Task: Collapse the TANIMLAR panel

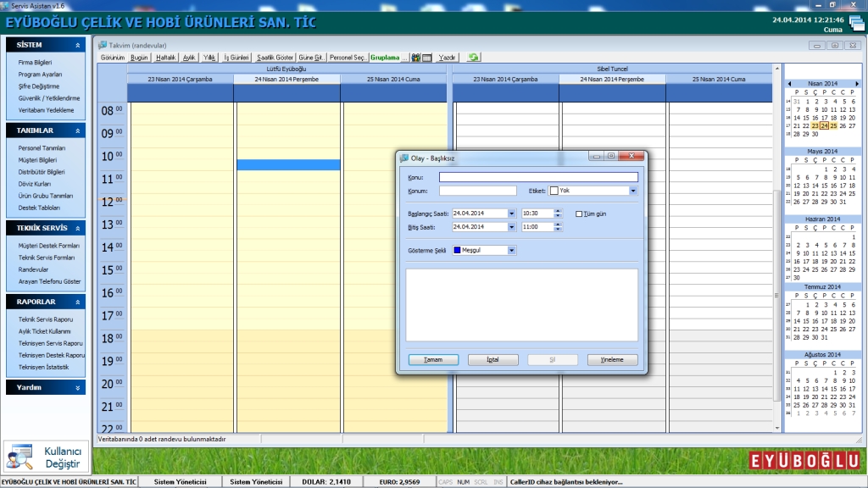Action: (x=77, y=130)
